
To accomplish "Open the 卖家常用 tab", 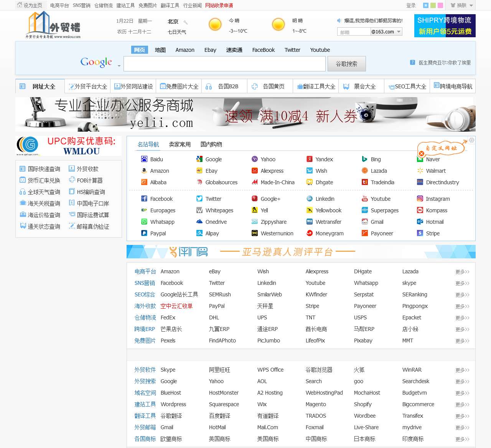I will coord(180,144).
